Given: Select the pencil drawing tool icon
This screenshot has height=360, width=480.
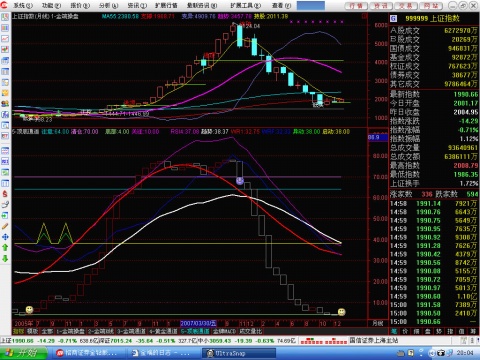Looking at the screenshot, I should coord(5,226).
